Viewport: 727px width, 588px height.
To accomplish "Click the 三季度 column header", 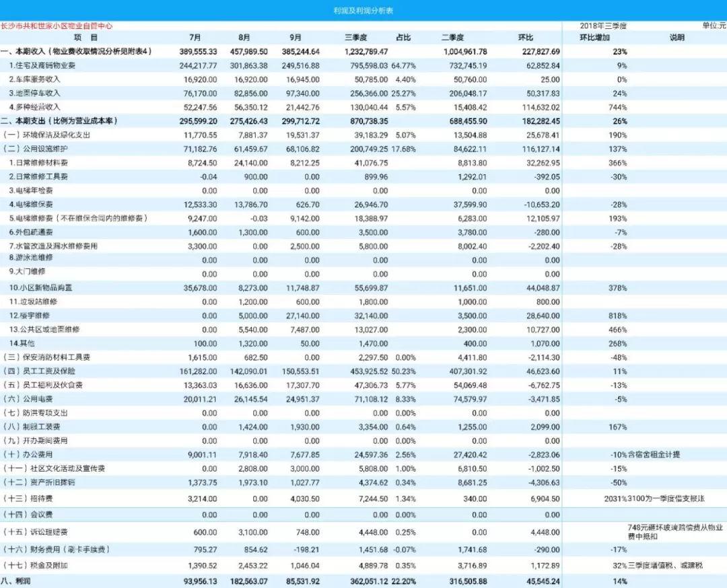I will pyautogui.click(x=356, y=38).
